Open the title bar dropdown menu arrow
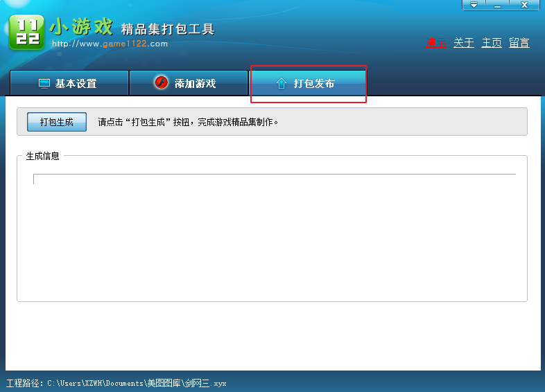 [x=474, y=5]
